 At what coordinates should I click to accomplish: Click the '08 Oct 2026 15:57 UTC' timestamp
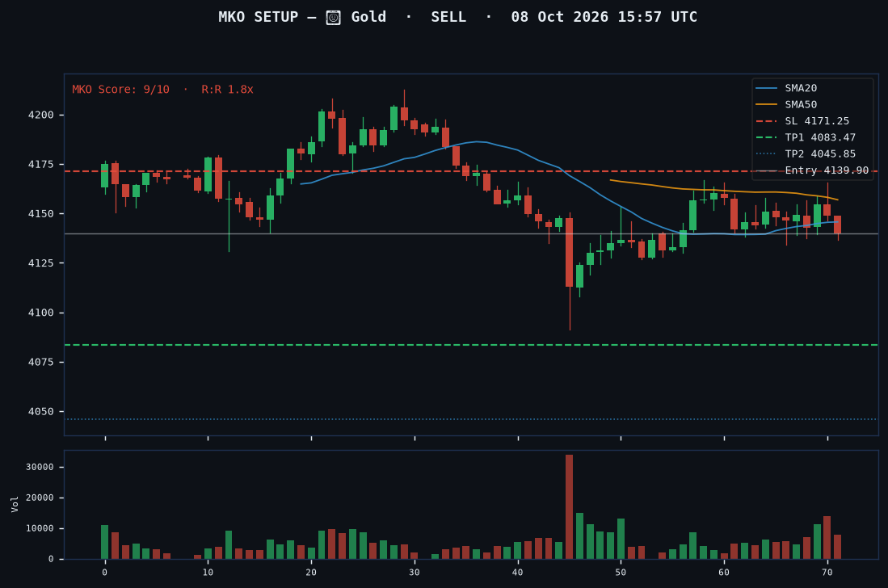click(604, 17)
